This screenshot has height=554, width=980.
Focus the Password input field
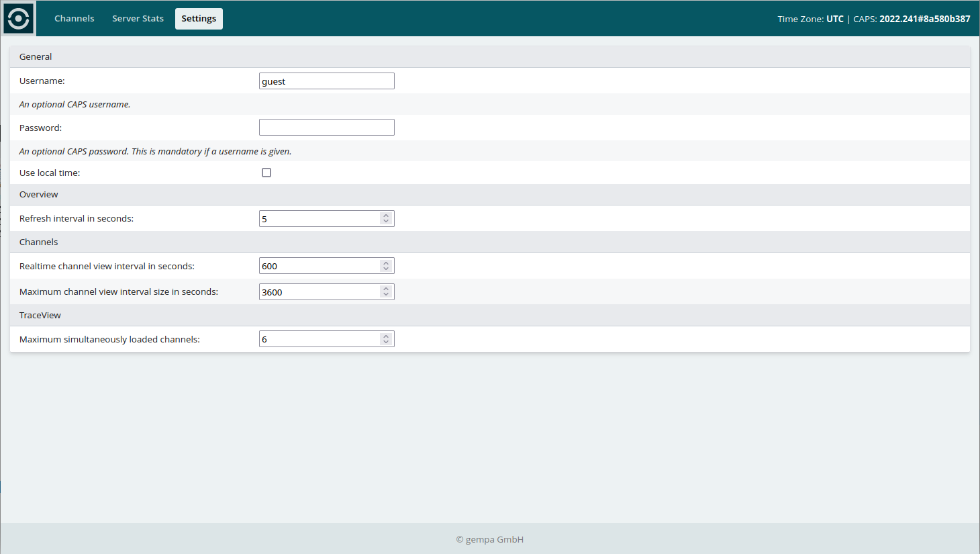(326, 128)
